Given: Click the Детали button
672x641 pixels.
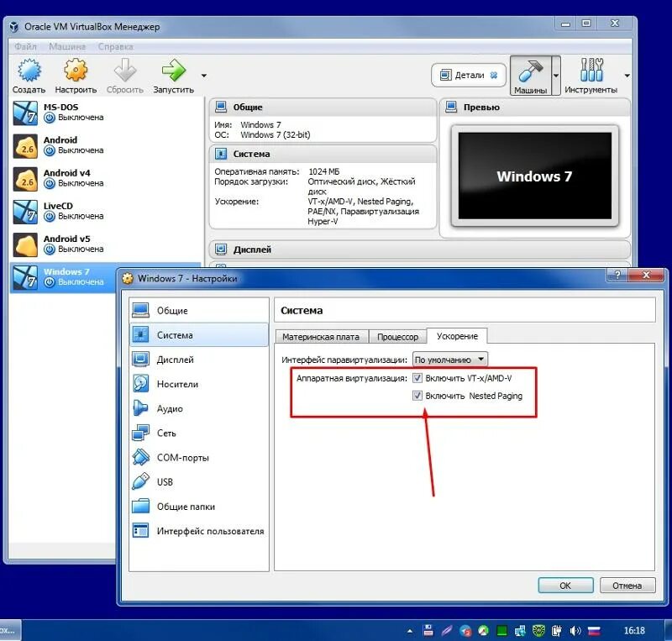Looking at the screenshot, I should 468,76.
